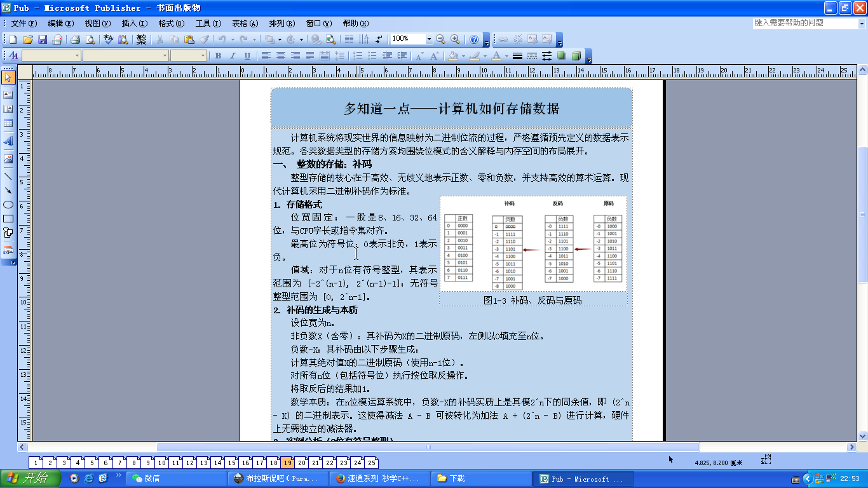Toggle Underline formatting
This screenshot has height=488, width=868.
pyautogui.click(x=247, y=56)
